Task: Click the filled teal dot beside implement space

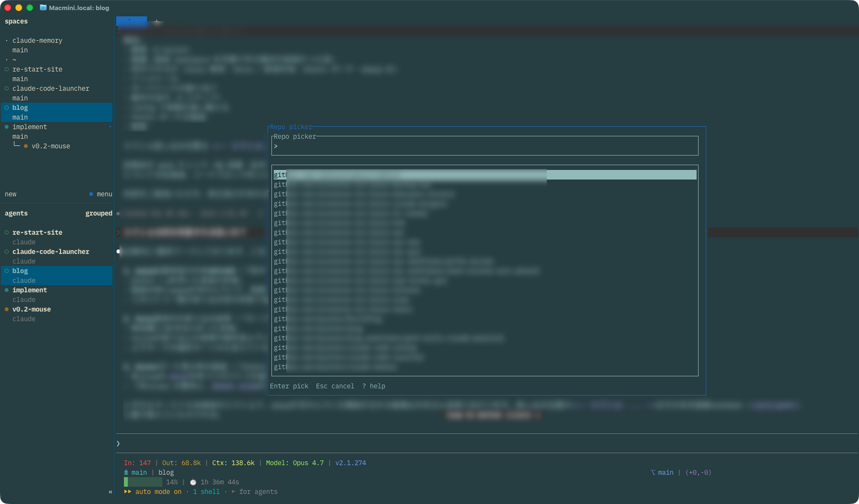Action: click(x=7, y=127)
